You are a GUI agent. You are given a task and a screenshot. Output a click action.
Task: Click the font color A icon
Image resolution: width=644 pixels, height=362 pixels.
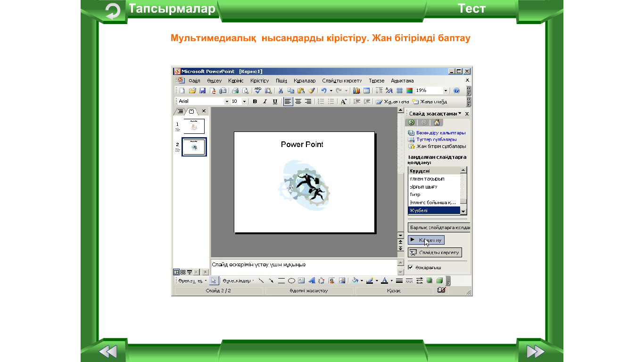tap(384, 280)
